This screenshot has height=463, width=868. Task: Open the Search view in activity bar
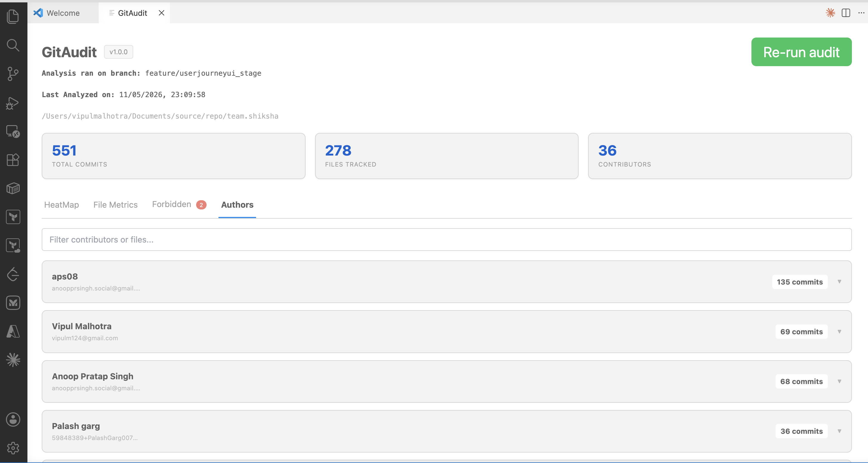(x=13, y=45)
